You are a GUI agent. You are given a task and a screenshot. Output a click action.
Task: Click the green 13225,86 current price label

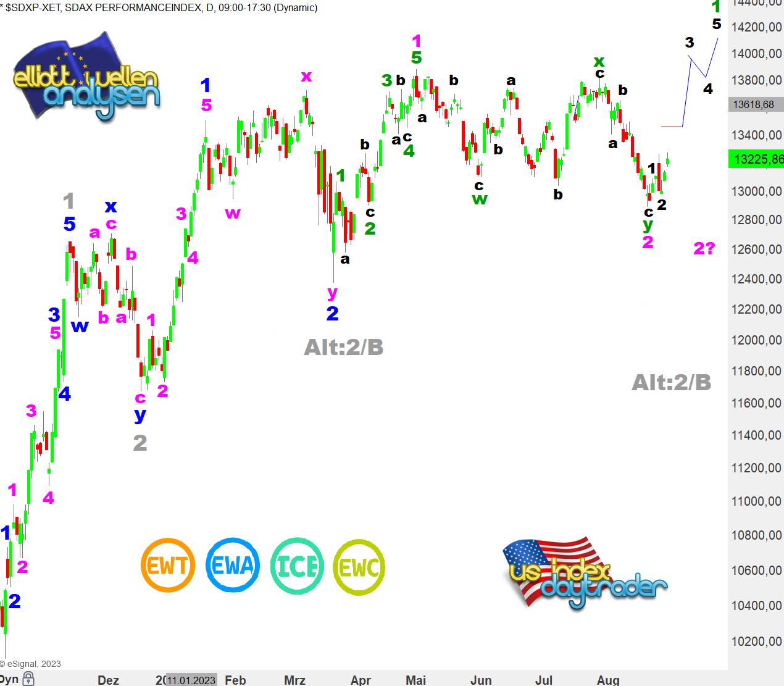click(x=757, y=159)
